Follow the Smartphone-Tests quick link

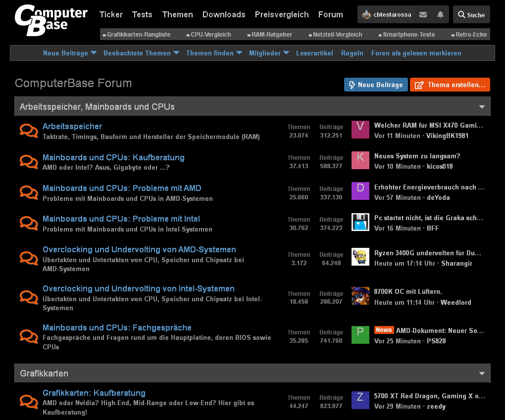pos(406,35)
